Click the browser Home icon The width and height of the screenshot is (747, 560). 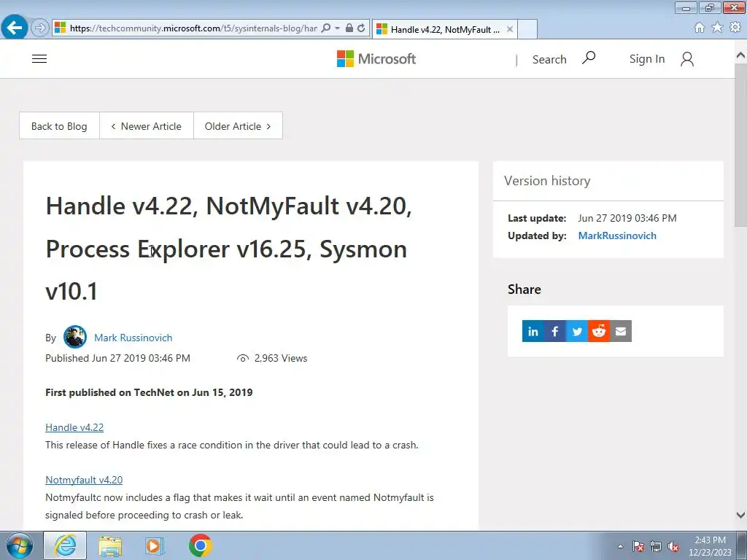click(x=700, y=28)
